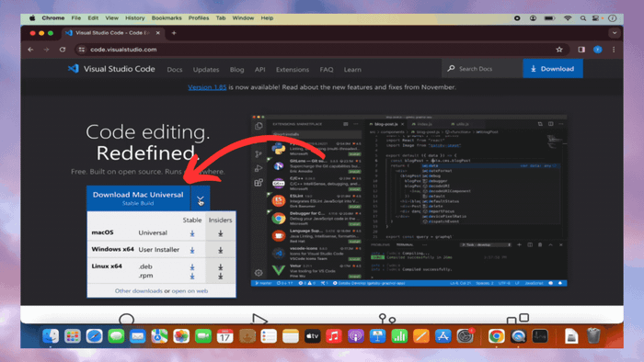Click Download Mac Universal Stable Build

pyautogui.click(x=138, y=198)
